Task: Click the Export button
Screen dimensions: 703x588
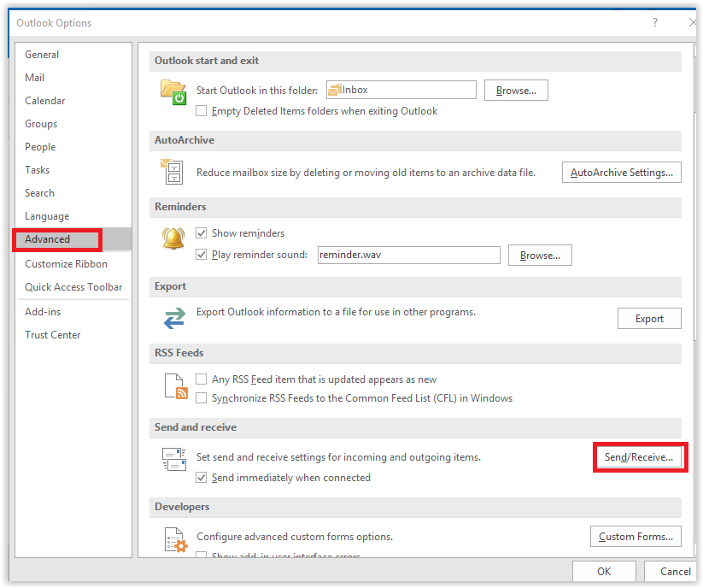Action: [649, 319]
